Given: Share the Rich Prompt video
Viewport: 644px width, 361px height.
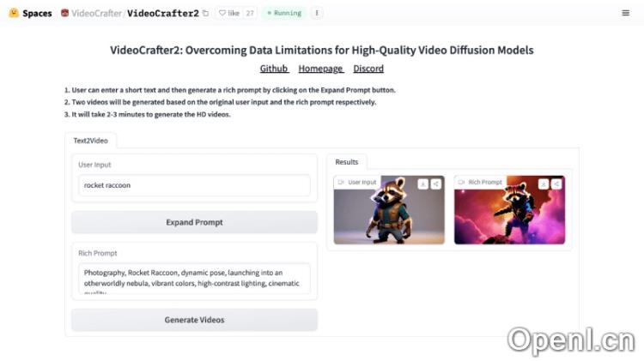Looking at the screenshot, I should (556, 184).
